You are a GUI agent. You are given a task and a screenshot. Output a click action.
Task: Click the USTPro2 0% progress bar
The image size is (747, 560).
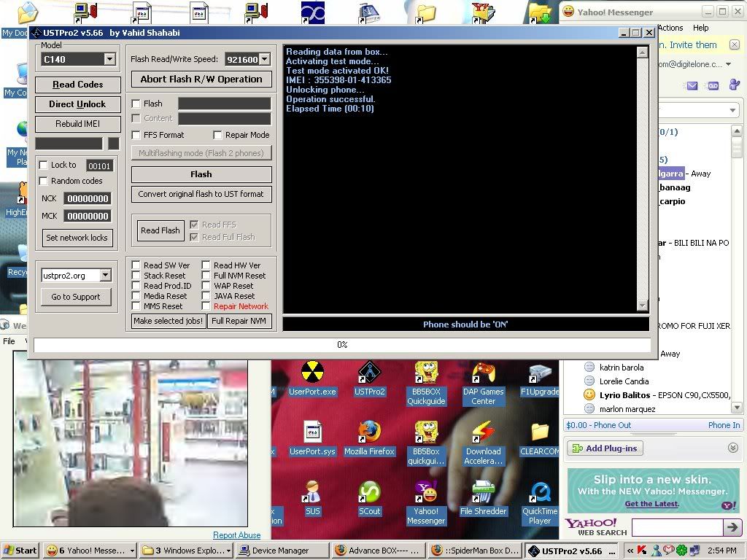point(342,345)
